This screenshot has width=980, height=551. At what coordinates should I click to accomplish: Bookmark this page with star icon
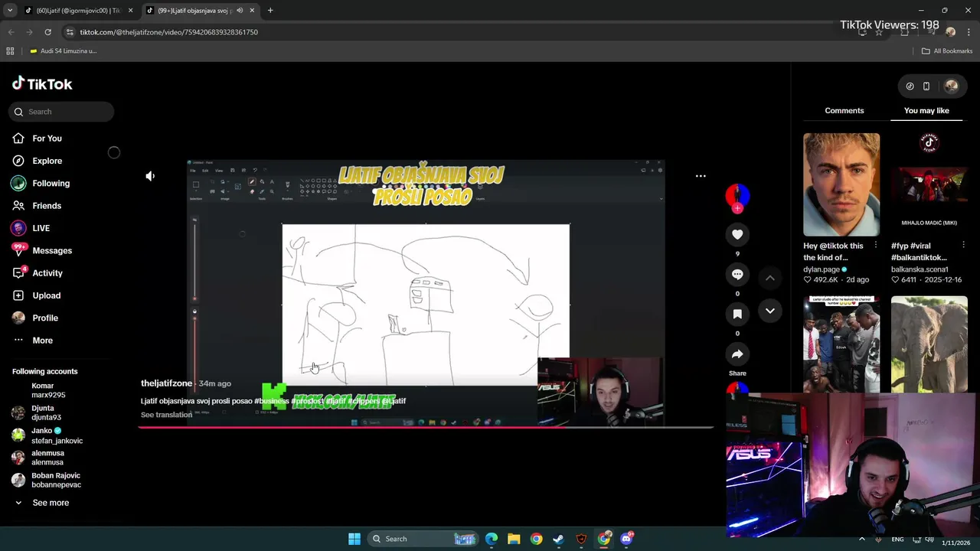click(879, 32)
